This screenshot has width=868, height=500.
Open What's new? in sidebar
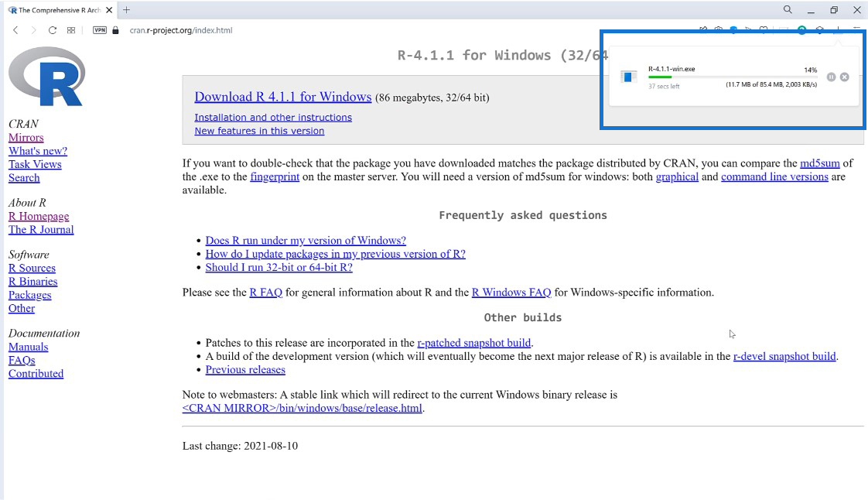coord(38,151)
